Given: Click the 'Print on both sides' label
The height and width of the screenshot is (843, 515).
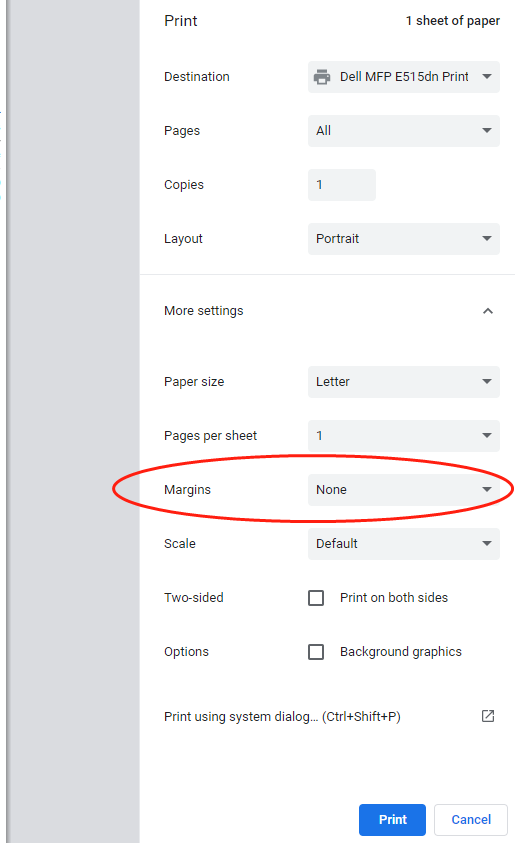Looking at the screenshot, I should [394, 598].
